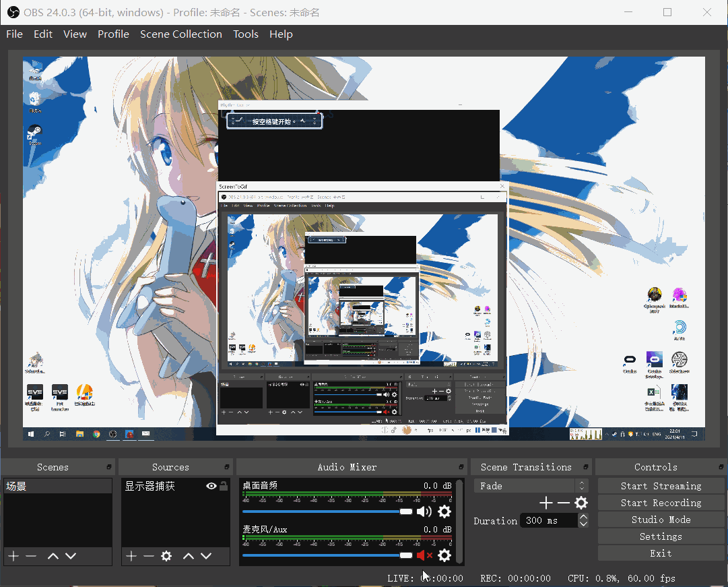Click search icon in preview taskbar
Image resolution: width=728 pixels, height=587 pixels.
point(47,434)
